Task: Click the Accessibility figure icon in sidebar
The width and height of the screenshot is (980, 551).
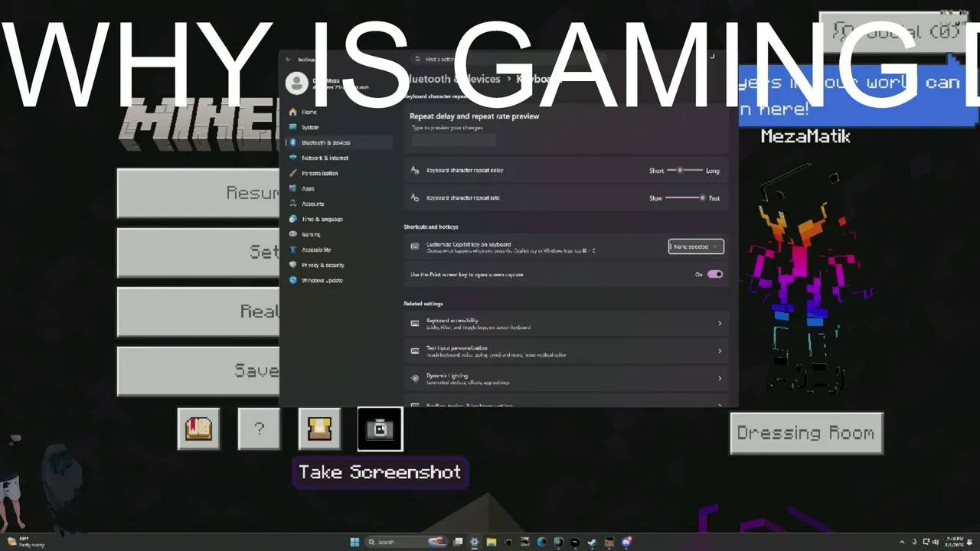Action: coord(293,249)
